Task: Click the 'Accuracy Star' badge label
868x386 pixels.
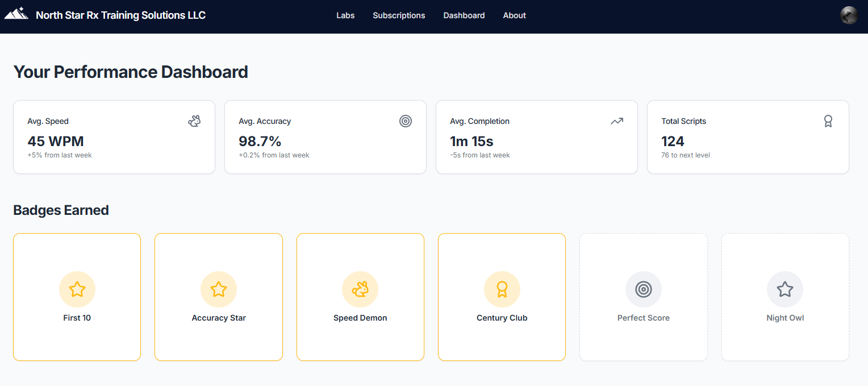Action: 219,318
